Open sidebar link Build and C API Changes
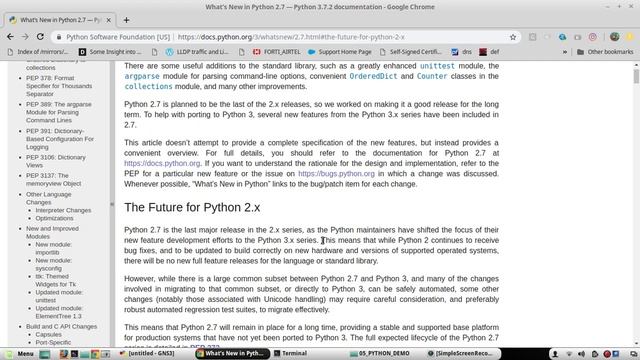The width and height of the screenshot is (640, 360). coord(62,327)
